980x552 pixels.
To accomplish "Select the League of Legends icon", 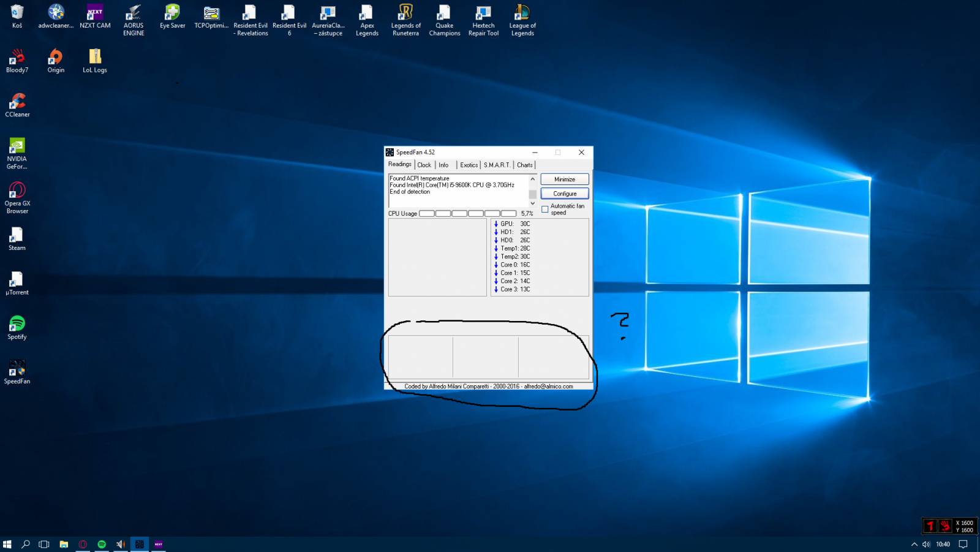I will pyautogui.click(x=522, y=20).
